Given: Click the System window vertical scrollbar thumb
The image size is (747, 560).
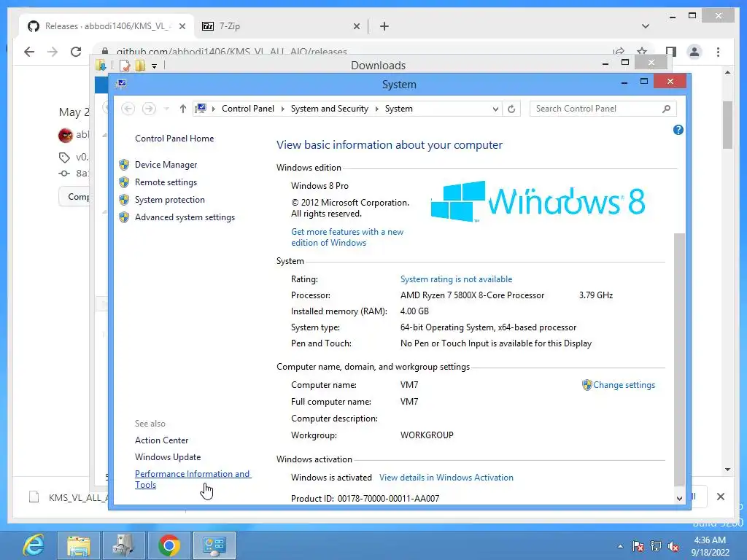Looking at the screenshot, I should pos(679,359).
